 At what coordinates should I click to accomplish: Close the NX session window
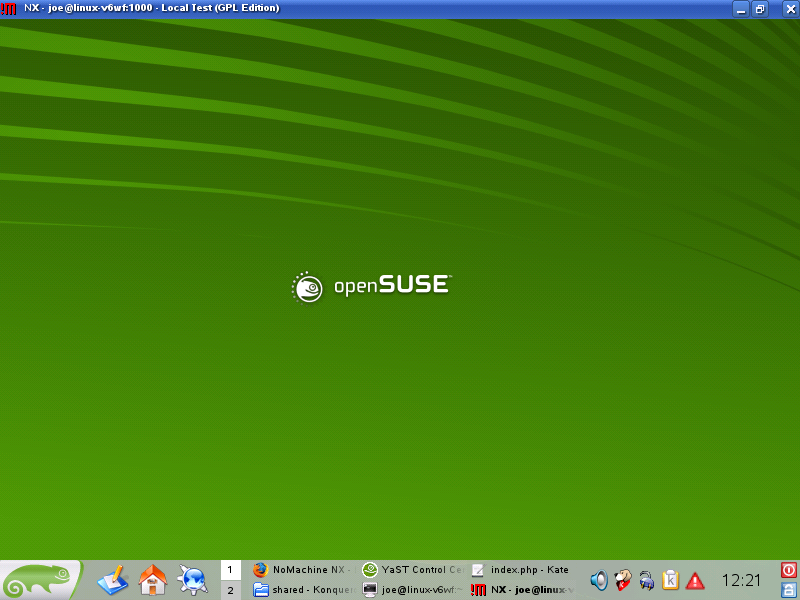[790, 9]
